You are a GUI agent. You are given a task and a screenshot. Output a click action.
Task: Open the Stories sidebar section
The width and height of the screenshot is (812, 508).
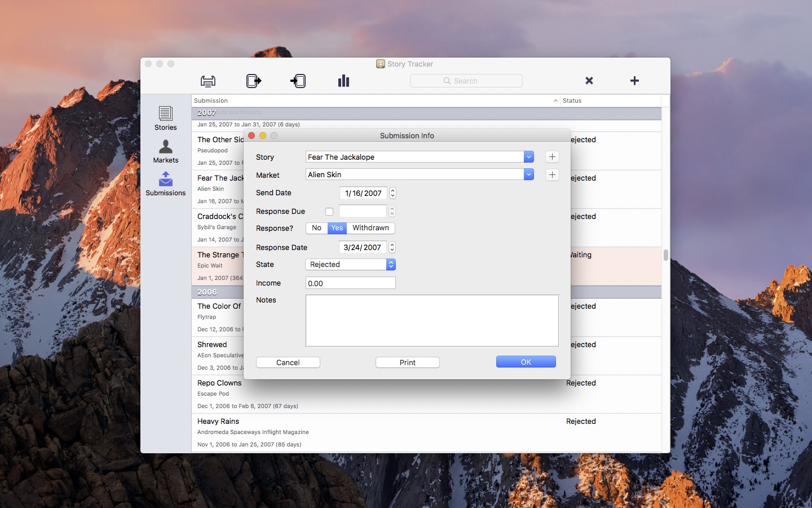[165, 119]
